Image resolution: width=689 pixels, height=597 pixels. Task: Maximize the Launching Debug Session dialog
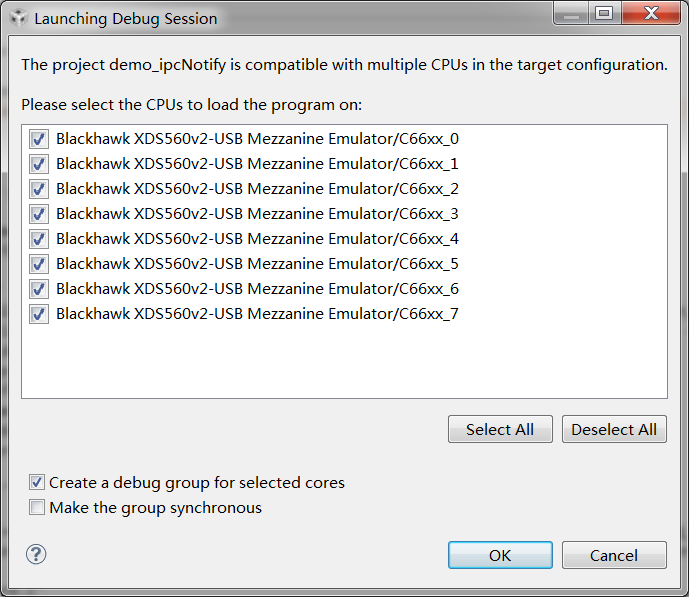tap(604, 13)
